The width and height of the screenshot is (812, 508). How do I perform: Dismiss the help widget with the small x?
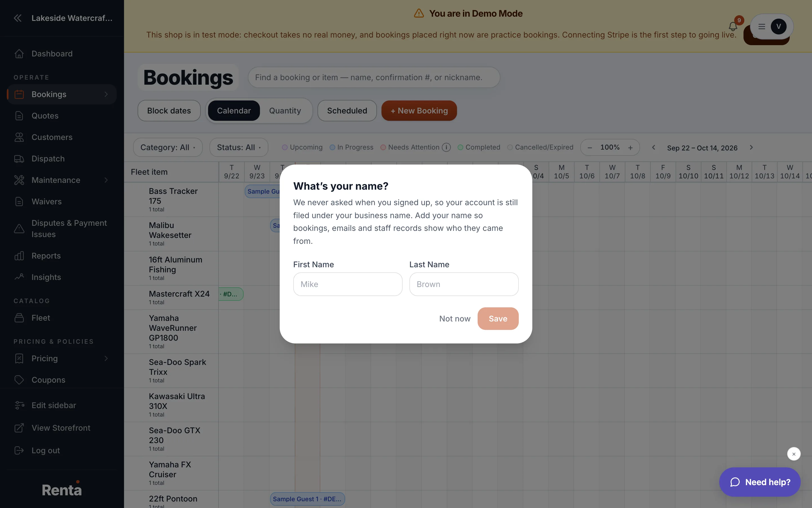click(x=794, y=454)
